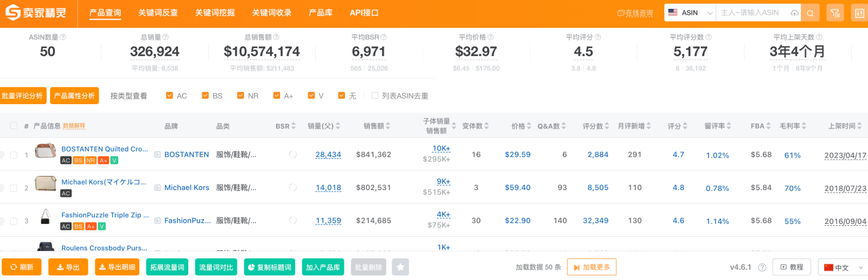Click help icon next to 平均价格

click(491, 37)
